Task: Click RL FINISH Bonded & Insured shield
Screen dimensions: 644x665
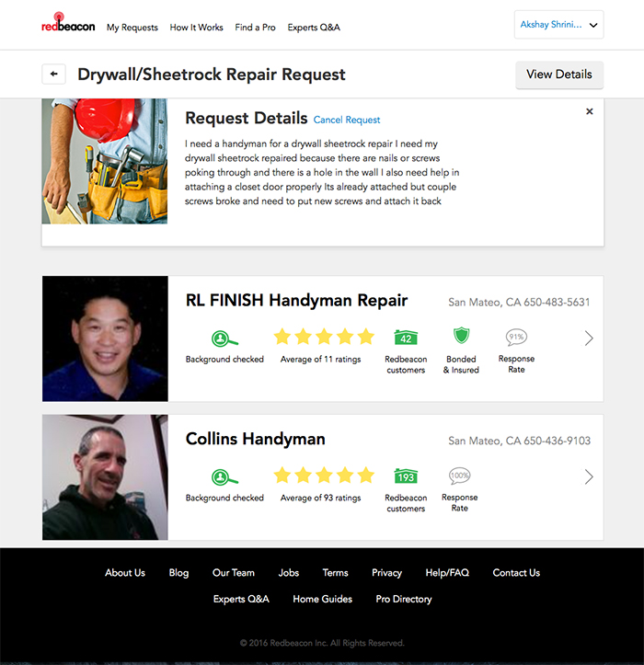Action: pyautogui.click(x=461, y=336)
